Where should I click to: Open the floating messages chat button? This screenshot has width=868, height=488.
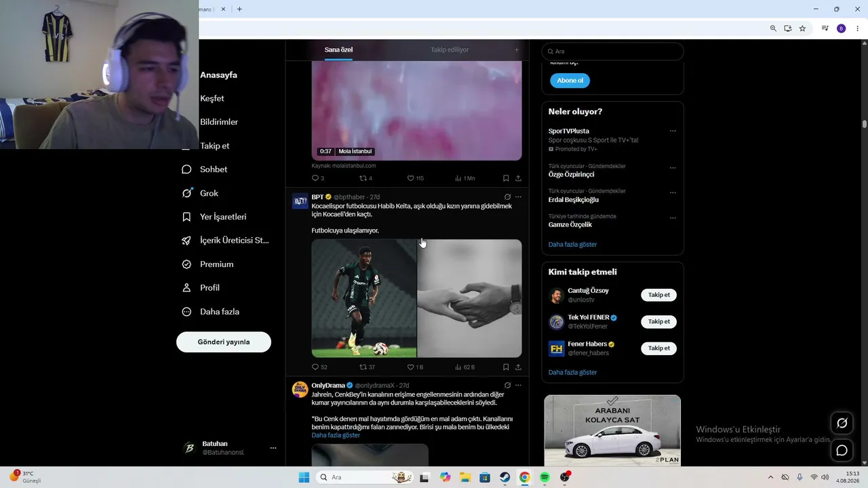(x=842, y=450)
